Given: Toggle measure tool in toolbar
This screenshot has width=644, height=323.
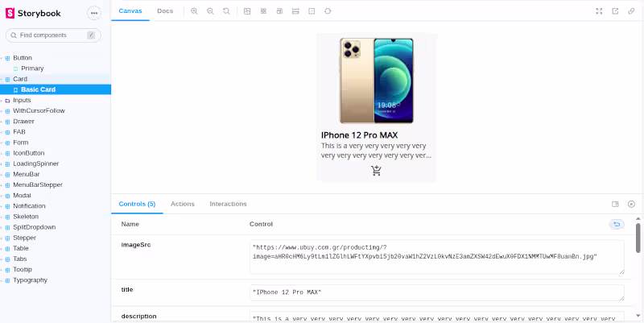Looking at the screenshot, I should (x=295, y=11).
